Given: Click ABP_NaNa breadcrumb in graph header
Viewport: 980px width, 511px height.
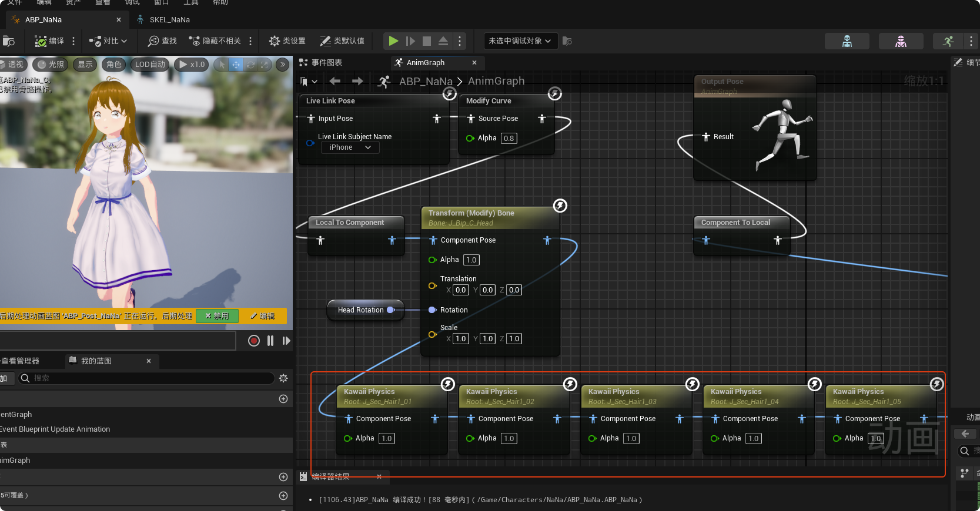Looking at the screenshot, I should (x=426, y=82).
